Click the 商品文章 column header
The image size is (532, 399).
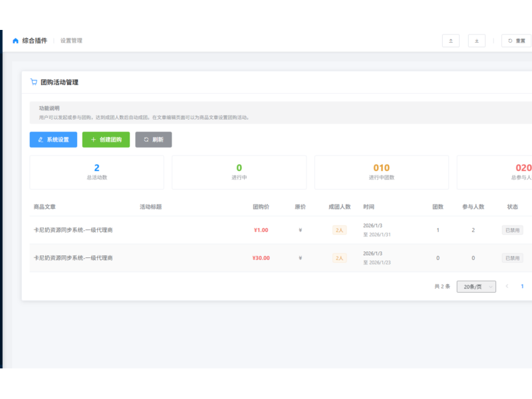(x=45, y=207)
